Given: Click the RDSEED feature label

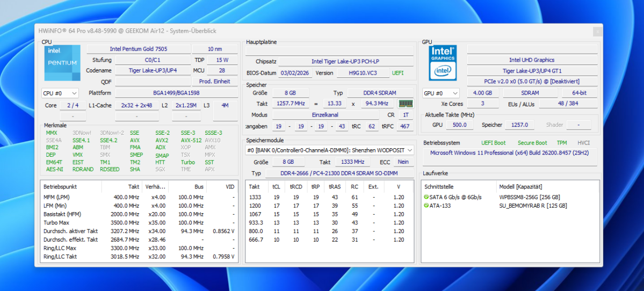Looking at the screenshot, I should [x=110, y=169].
